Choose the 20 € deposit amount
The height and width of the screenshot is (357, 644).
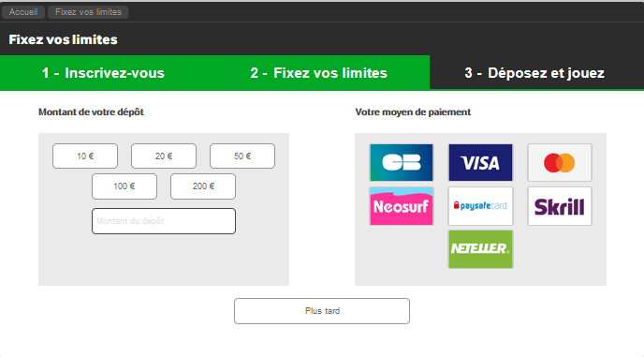(x=164, y=156)
